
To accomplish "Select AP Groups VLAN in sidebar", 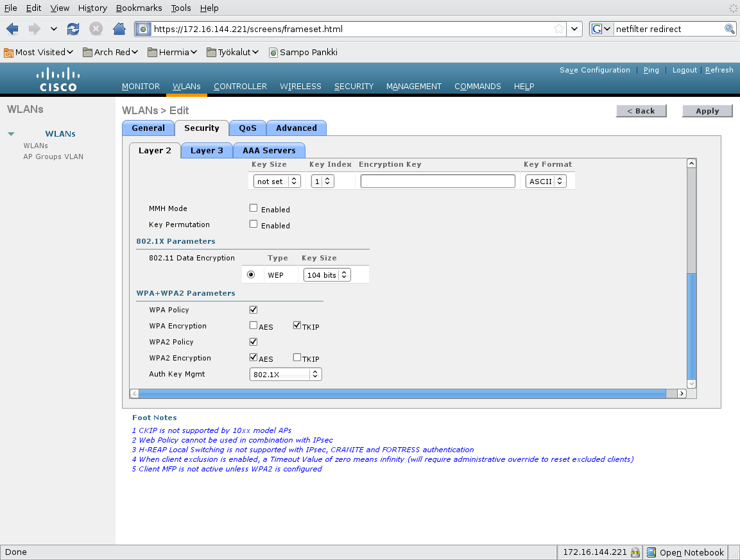I will pos(53,157).
